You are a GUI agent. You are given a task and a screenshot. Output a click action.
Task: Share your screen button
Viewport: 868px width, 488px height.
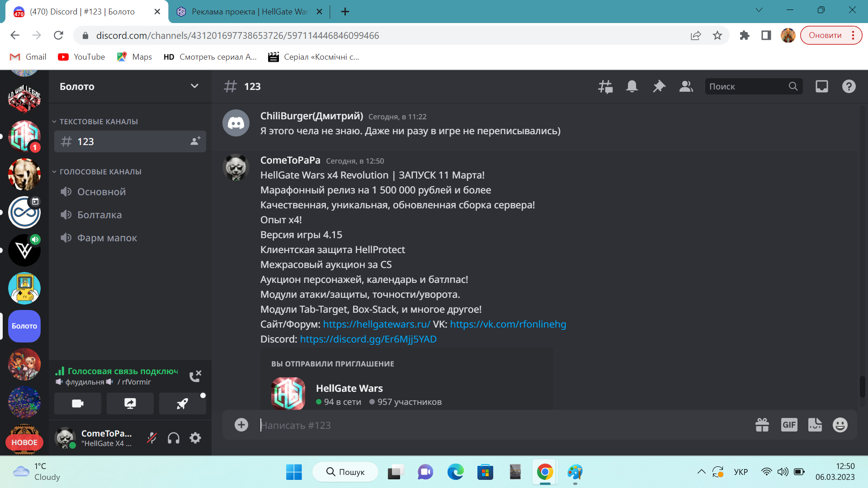point(130,404)
